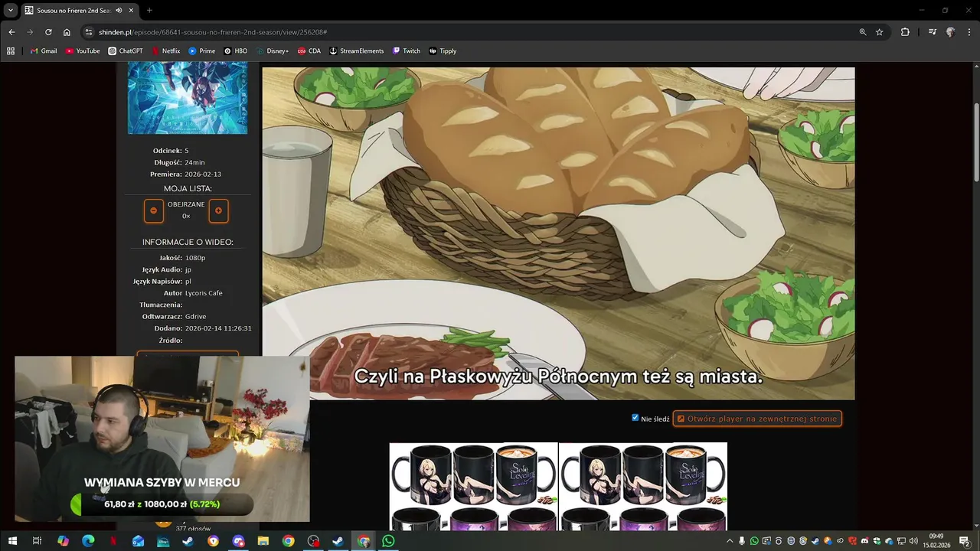Expand the tab search dropdown
This screenshot has width=980, height=551.
(x=10, y=10)
